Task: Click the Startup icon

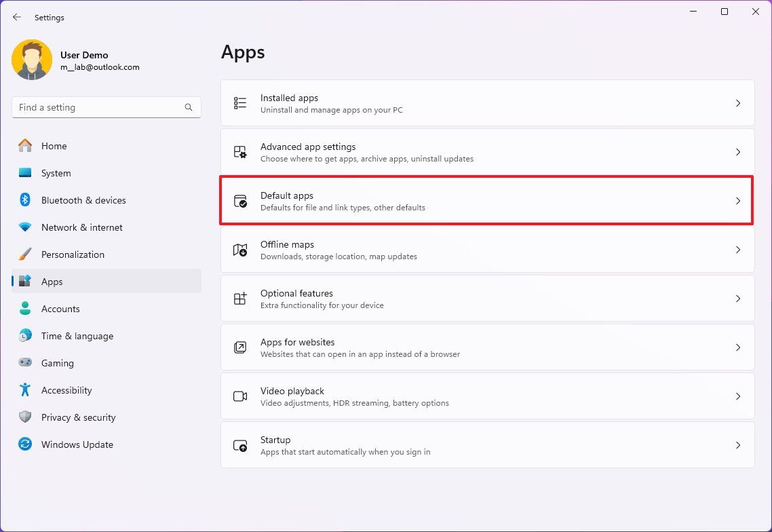Action: [x=240, y=445]
